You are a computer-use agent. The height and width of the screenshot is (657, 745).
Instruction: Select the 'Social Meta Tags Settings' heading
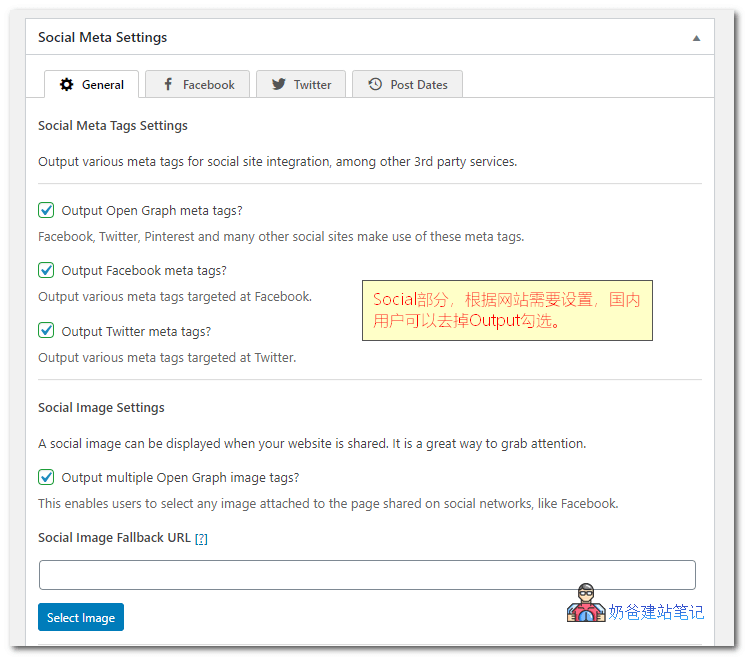113,125
